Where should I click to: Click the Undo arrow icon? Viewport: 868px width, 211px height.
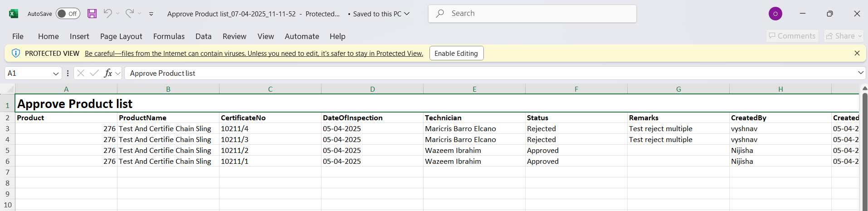pyautogui.click(x=107, y=14)
